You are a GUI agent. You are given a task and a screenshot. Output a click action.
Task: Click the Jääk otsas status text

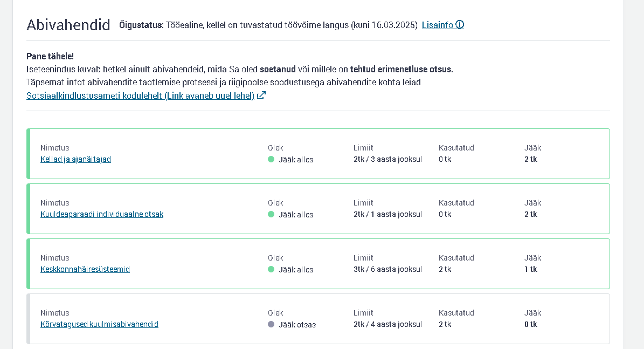pyautogui.click(x=297, y=325)
